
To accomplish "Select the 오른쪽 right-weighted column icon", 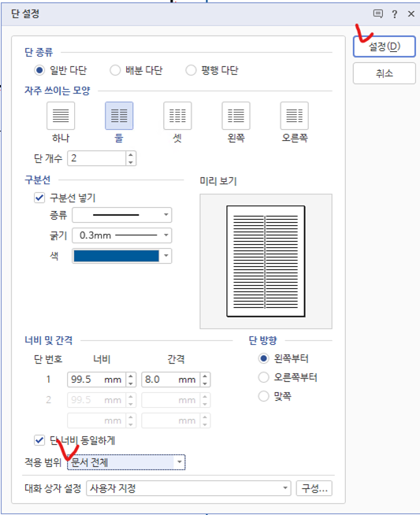I will click(295, 116).
